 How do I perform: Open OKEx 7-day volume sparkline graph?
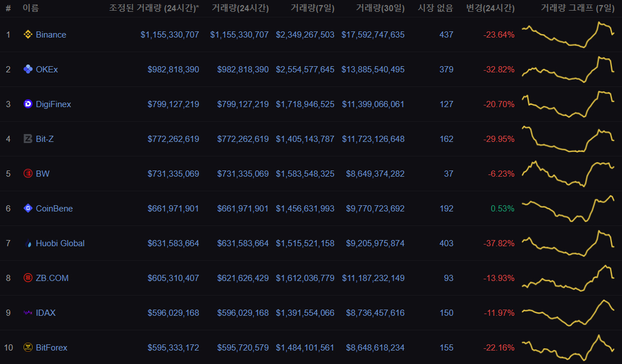click(568, 70)
